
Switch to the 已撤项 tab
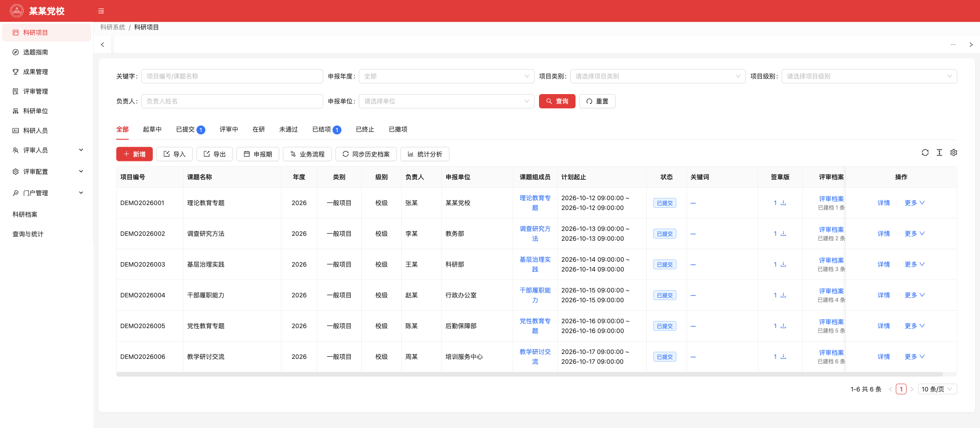pyautogui.click(x=398, y=129)
